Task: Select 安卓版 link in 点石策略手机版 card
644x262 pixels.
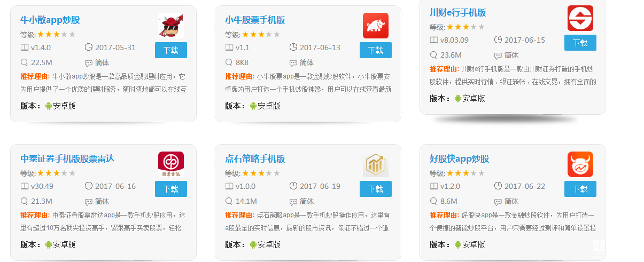Action: pos(269,244)
